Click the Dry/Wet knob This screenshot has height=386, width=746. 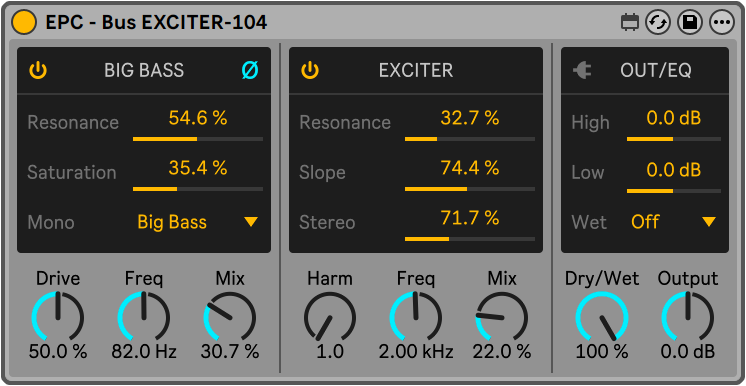602,317
